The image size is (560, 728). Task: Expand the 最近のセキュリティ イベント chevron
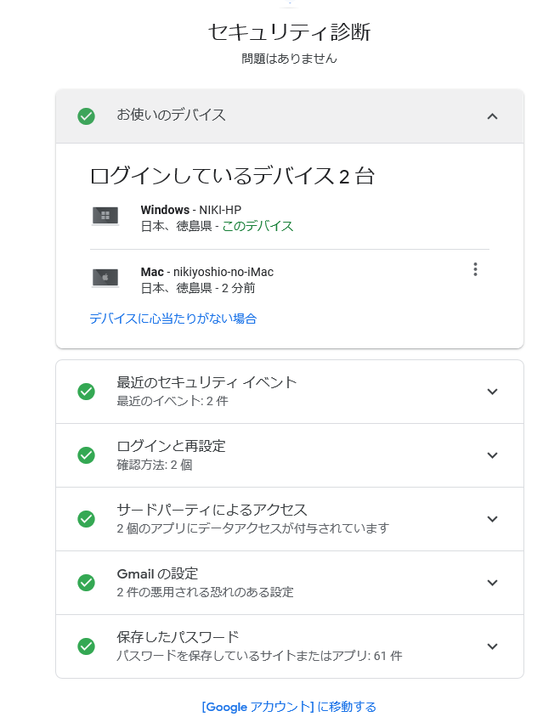coord(492,392)
